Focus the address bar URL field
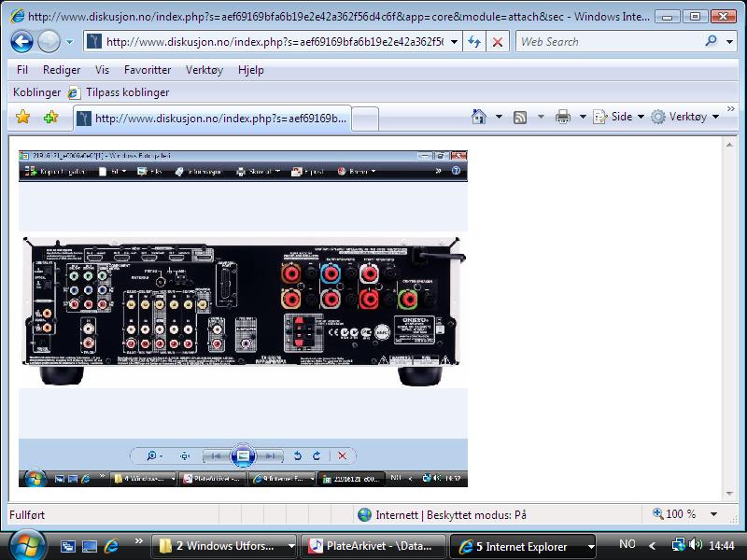Viewport: 747px width, 560px height. pyautogui.click(x=275, y=42)
